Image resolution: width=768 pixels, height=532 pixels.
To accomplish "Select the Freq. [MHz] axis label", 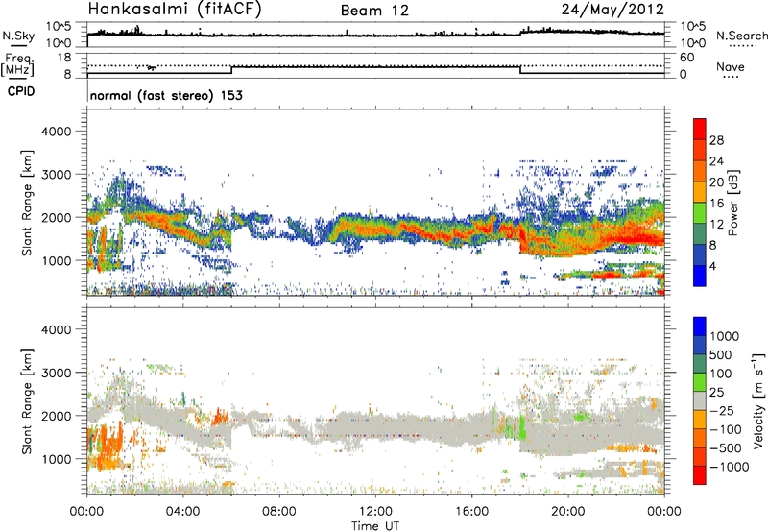I will point(17,65).
